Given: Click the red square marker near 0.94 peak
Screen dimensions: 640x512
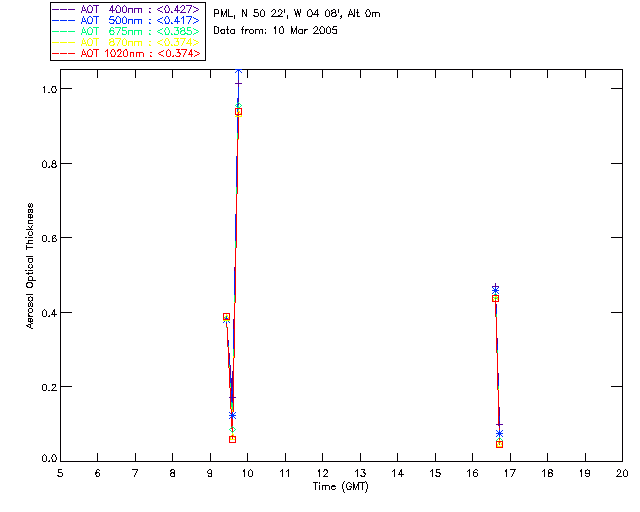Looking at the screenshot, I should [239, 111].
